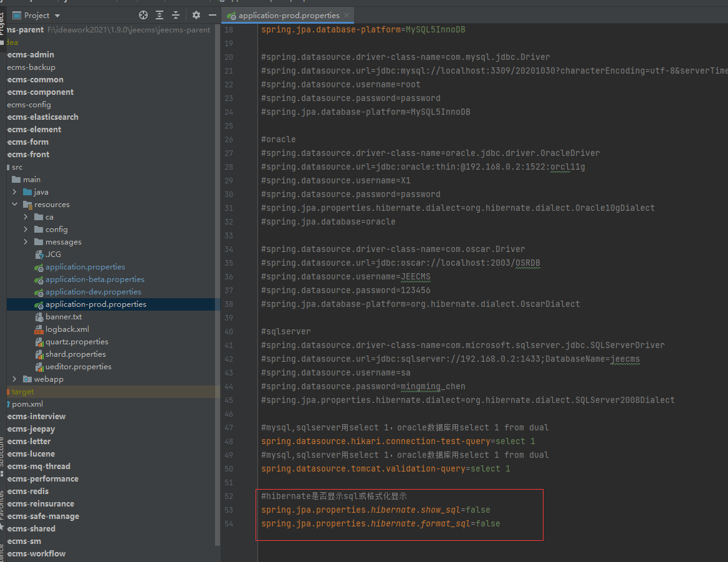Hide the Project tool window with minus icon
Screen dimensions: 728x562
pos(212,15)
